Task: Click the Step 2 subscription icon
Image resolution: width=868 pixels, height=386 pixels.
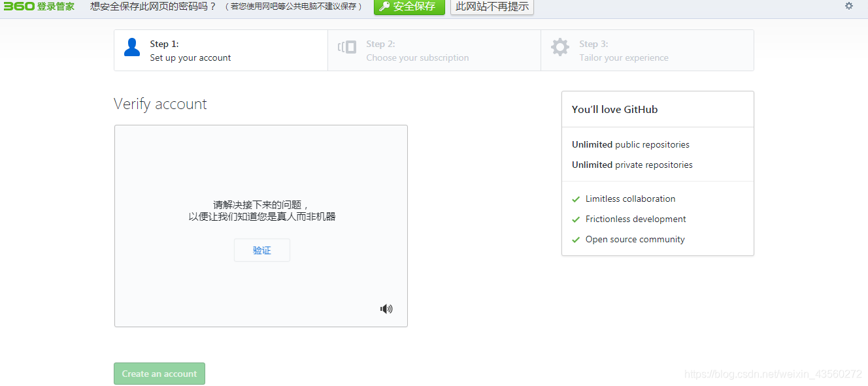Action: pyautogui.click(x=347, y=47)
